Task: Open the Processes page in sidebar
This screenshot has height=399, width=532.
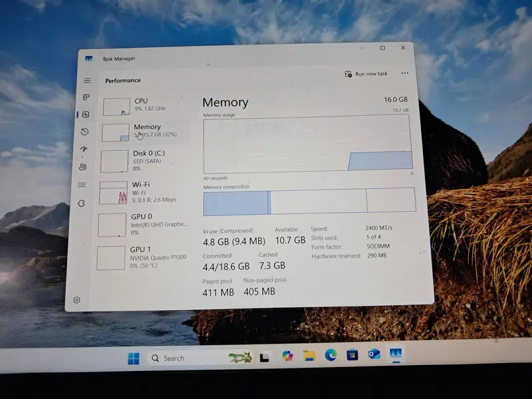Action: [86, 97]
